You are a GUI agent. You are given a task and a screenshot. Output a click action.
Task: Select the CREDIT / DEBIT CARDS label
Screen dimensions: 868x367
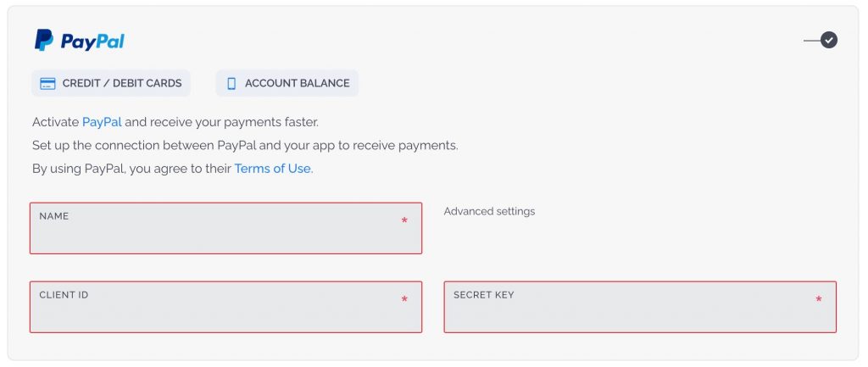click(122, 83)
